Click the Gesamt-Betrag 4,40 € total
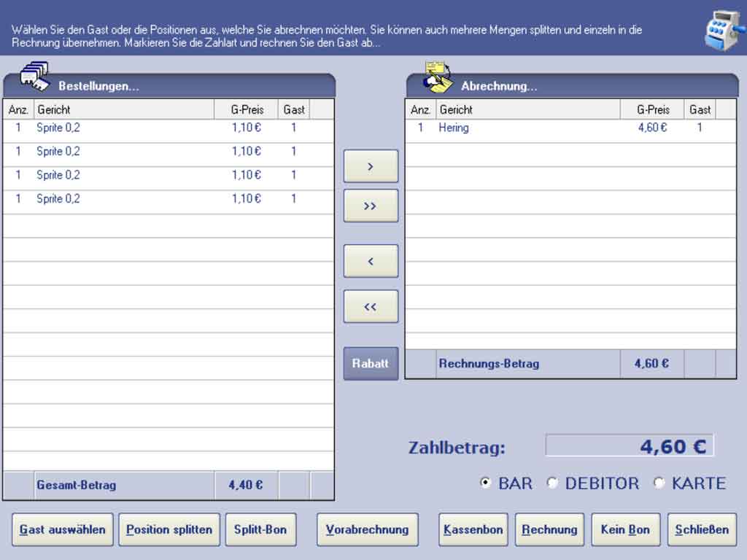The image size is (747, 560). click(246, 485)
